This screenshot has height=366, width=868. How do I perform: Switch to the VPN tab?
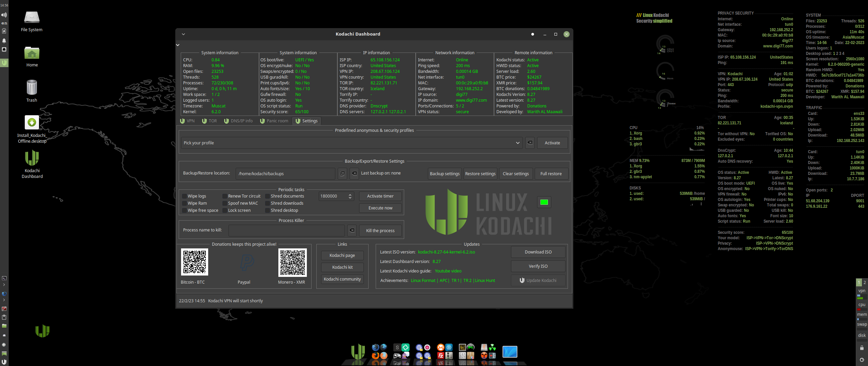(x=188, y=121)
